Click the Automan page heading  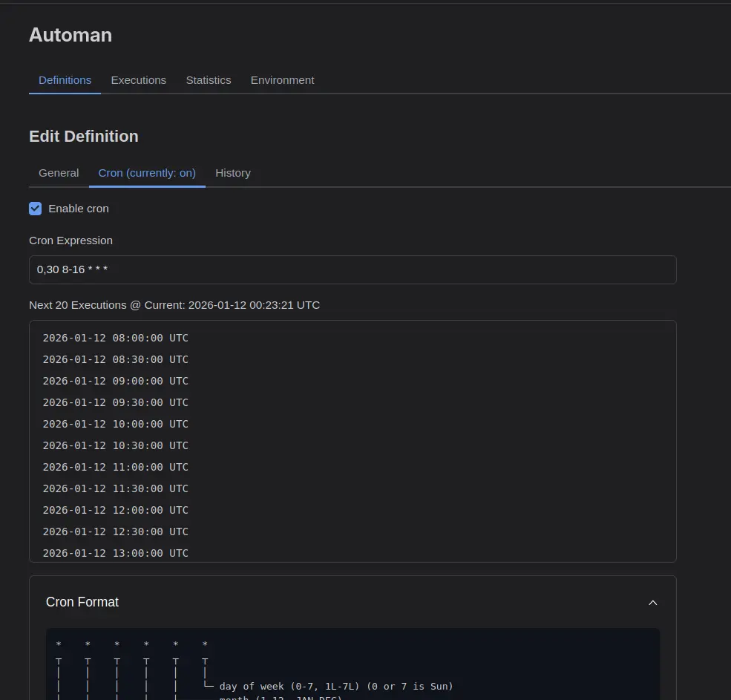(x=71, y=35)
